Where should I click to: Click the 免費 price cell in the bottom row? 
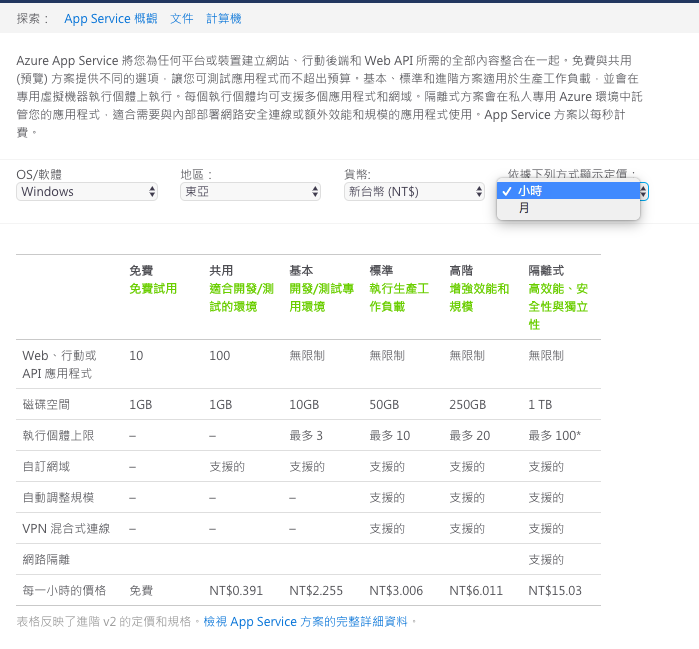141,591
